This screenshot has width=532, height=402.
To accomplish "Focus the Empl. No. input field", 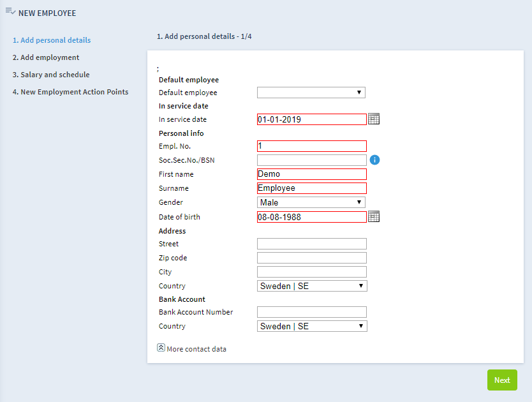I will (312, 146).
